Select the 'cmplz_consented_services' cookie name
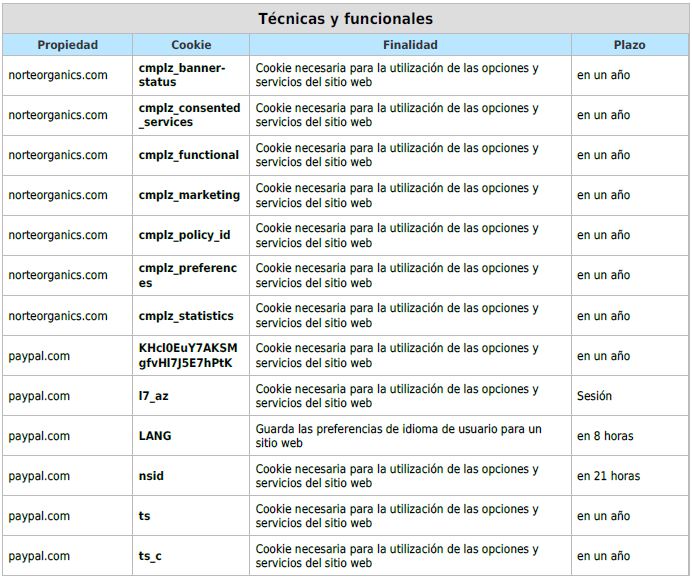The image size is (692, 580). click(x=189, y=115)
